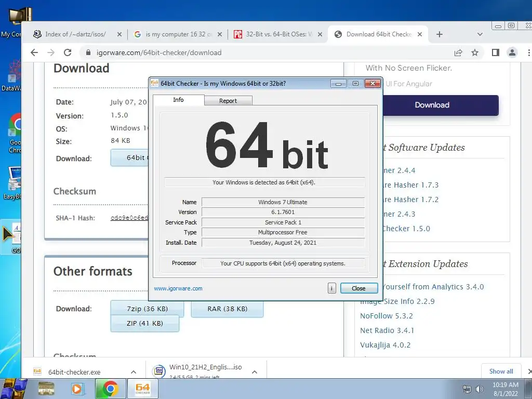Click the SHA-1 hash checksum link
The width and height of the screenshot is (532, 399).
(129, 218)
